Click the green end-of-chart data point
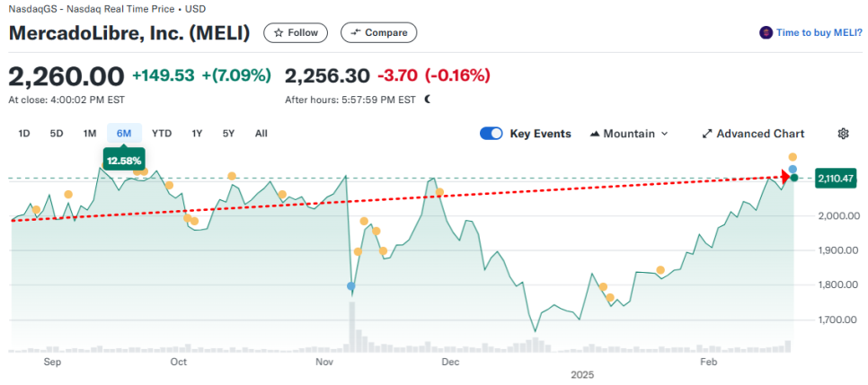The width and height of the screenshot is (868, 385). pos(793,178)
